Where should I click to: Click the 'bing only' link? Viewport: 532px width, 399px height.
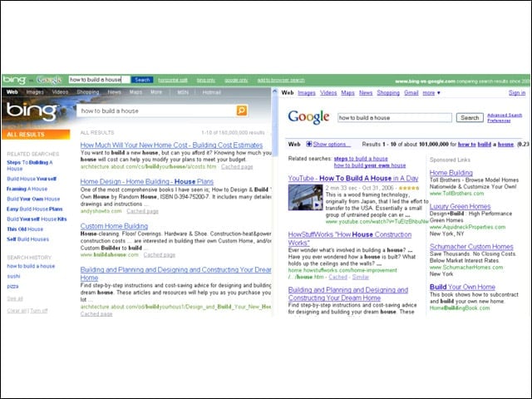coord(206,80)
